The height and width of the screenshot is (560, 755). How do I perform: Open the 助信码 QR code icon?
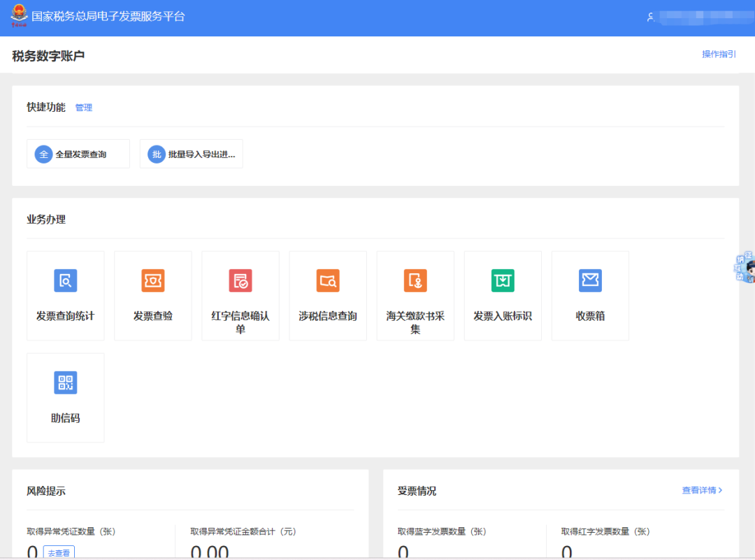[x=65, y=383]
